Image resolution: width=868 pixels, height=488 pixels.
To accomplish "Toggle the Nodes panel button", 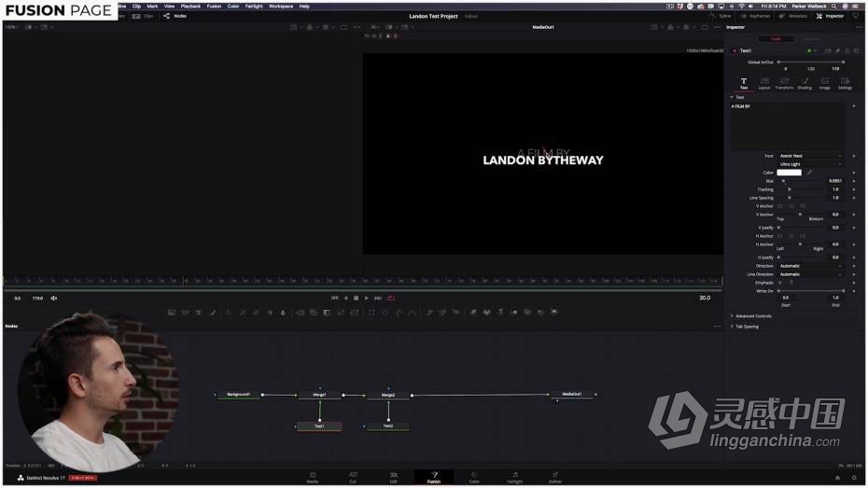I will click(175, 16).
